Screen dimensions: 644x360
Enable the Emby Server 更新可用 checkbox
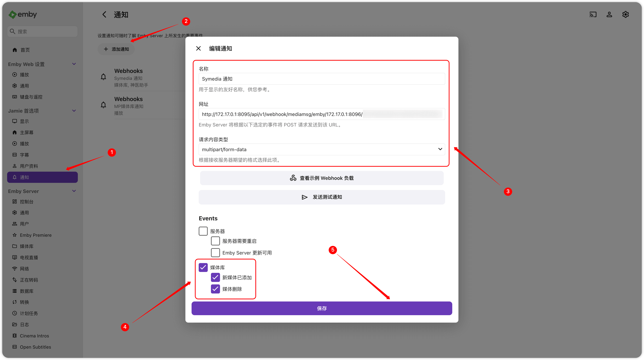click(x=215, y=252)
